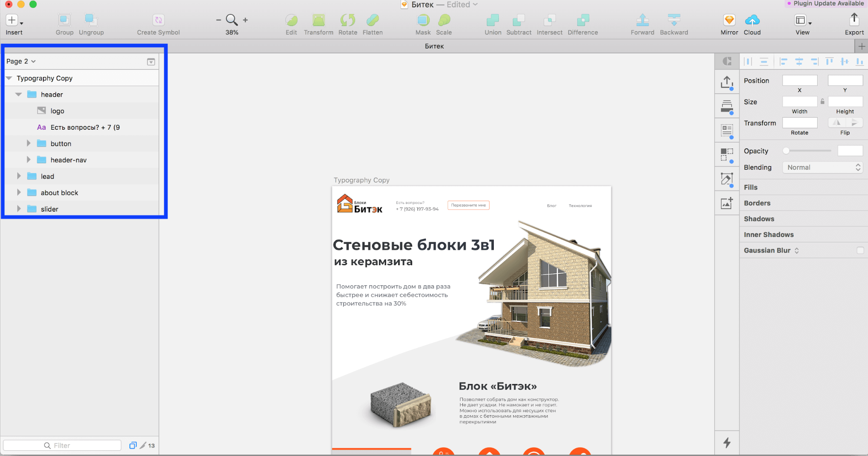Click the magnifier Zoom tool icon
The width and height of the screenshot is (868, 456).
(232, 20)
